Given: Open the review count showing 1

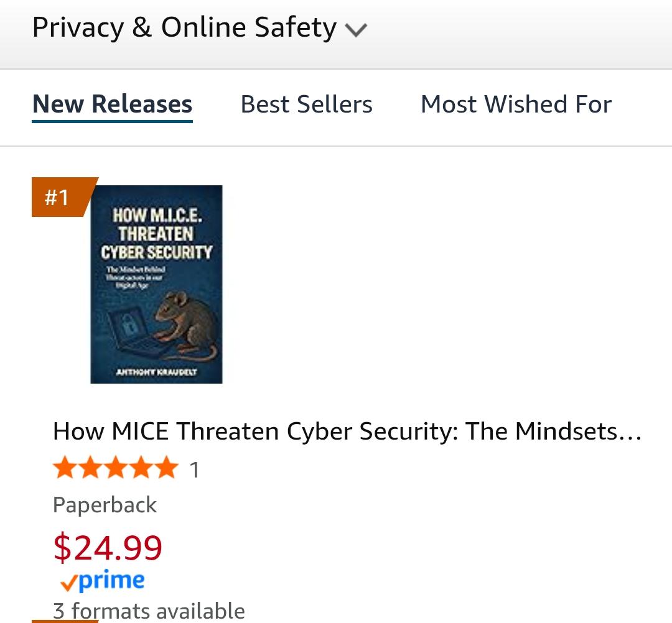Looking at the screenshot, I should click(194, 469).
